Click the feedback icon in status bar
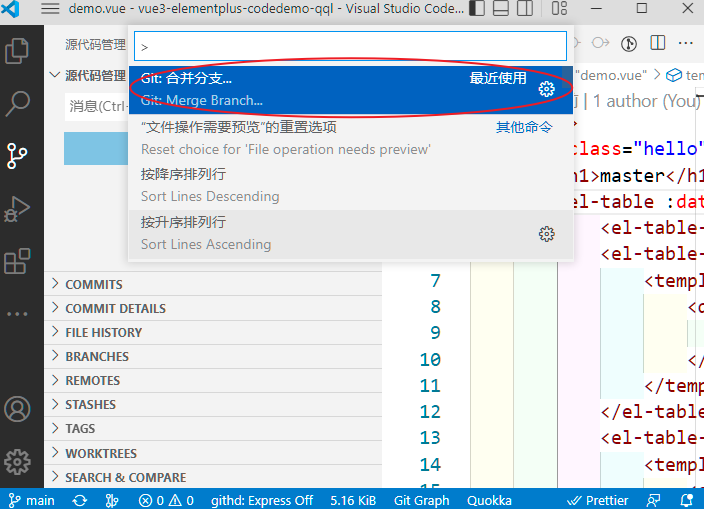 coord(653,500)
